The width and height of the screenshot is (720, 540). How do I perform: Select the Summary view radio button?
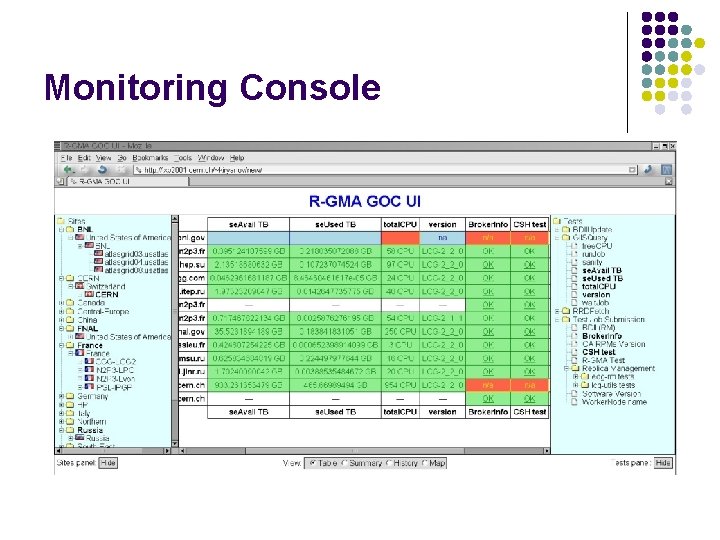344,463
